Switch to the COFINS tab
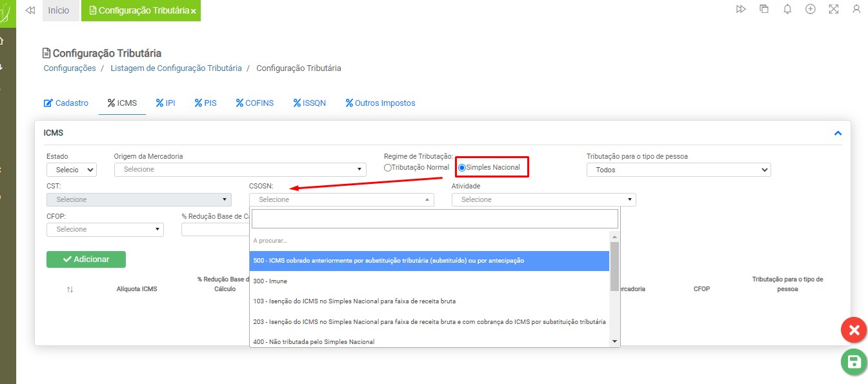The width and height of the screenshot is (868, 384). (255, 103)
